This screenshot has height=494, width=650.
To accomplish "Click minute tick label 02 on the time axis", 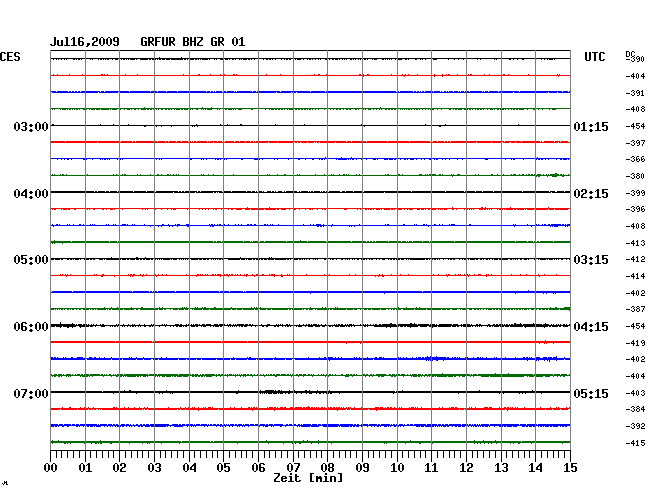I will click(119, 468).
